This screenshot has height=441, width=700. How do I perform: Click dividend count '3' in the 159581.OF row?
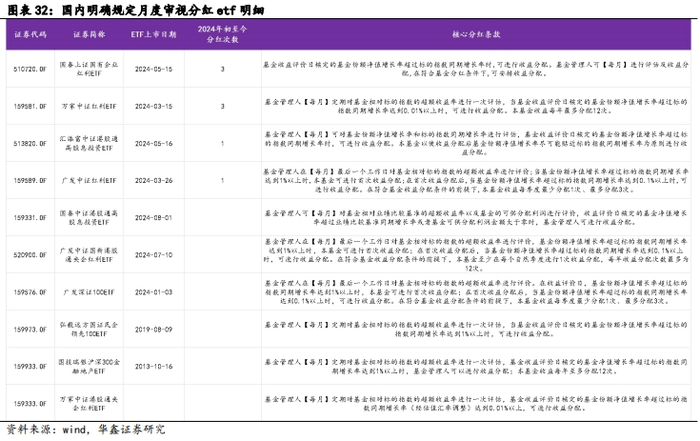(222, 106)
